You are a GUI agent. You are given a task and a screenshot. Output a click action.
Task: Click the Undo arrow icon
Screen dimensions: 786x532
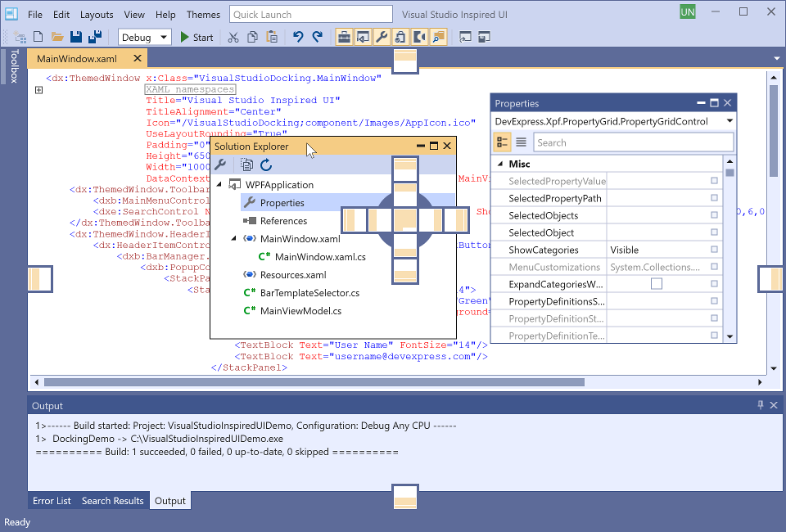[298, 37]
